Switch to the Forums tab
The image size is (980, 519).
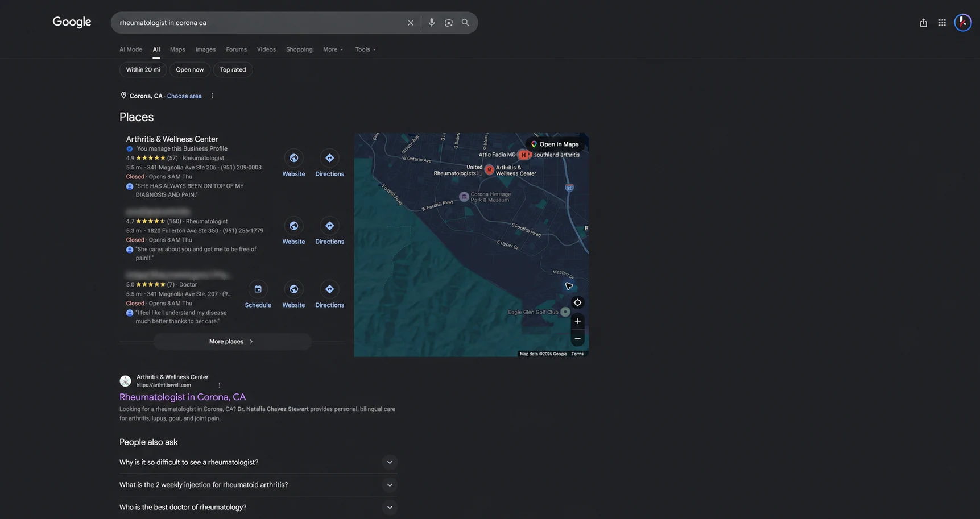[236, 49]
